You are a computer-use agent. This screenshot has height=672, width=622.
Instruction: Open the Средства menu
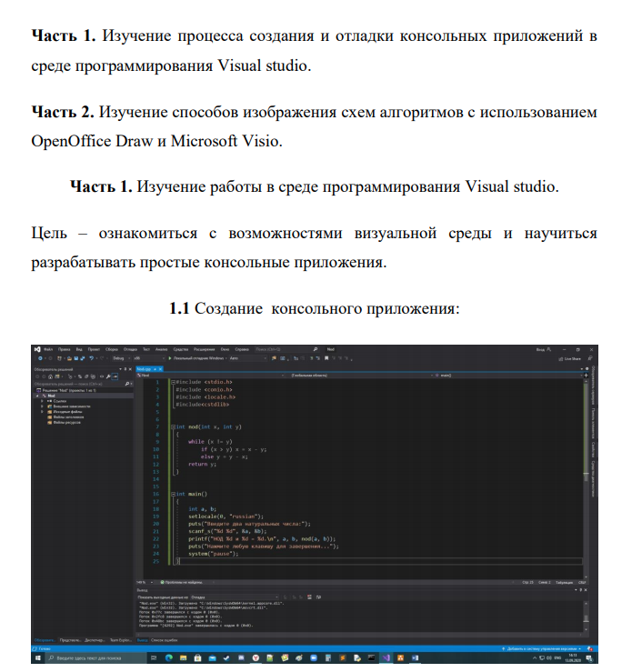pyautogui.click(x=181, y=349)
